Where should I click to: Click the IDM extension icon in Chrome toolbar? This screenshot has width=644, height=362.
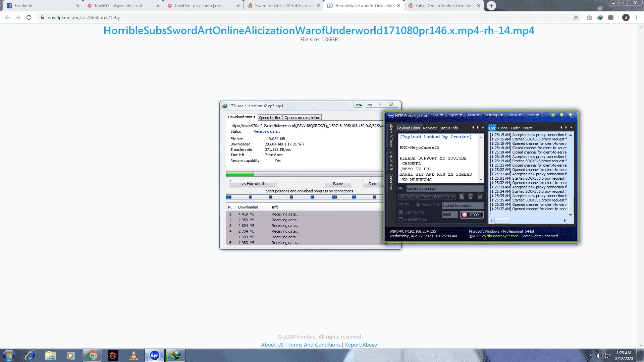point(600,17)
